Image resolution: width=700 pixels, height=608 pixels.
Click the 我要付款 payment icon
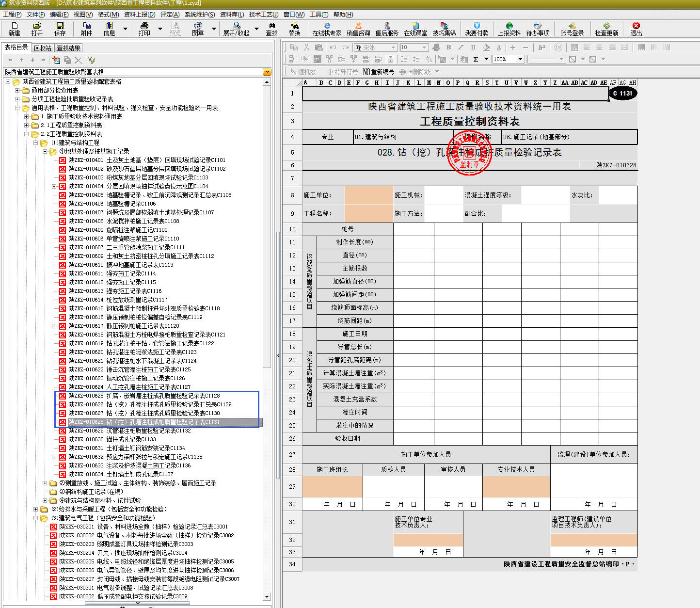[477, 29]
